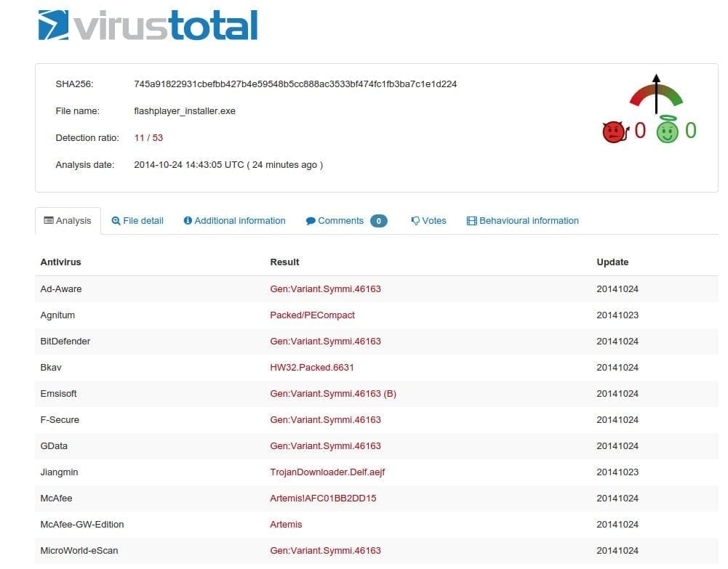Click McAfee's update date 20141024
The width and height of the screenshot is (728, 569).
tap(617, 498)
